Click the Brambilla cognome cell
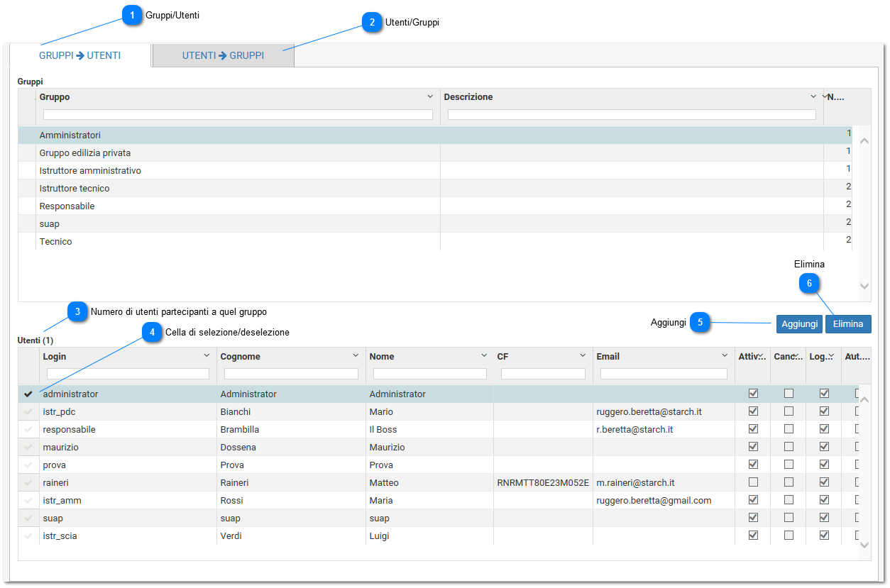Viewport: 890px width, 588px height. point(291,429)
